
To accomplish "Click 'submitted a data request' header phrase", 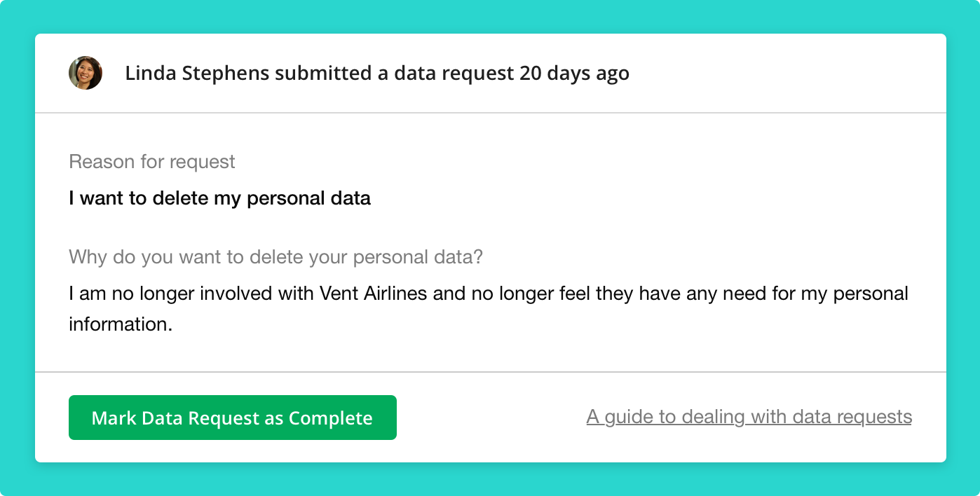I will [394, 73].
